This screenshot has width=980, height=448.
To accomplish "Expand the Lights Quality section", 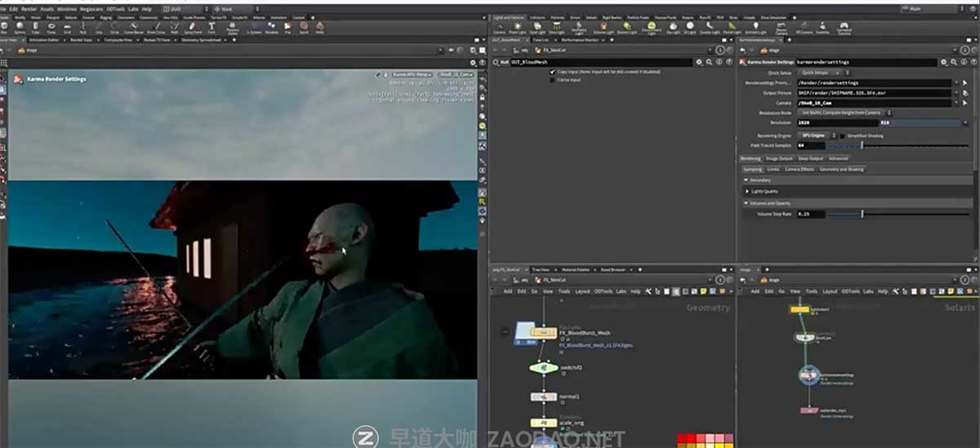I will pos(746,191).
